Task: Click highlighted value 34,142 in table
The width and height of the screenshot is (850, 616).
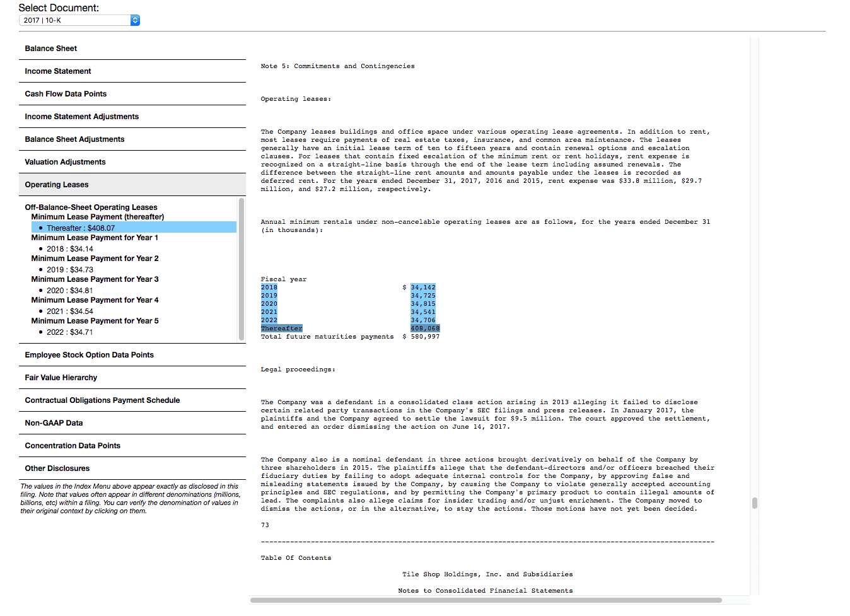Action: (x=423, y=288)
